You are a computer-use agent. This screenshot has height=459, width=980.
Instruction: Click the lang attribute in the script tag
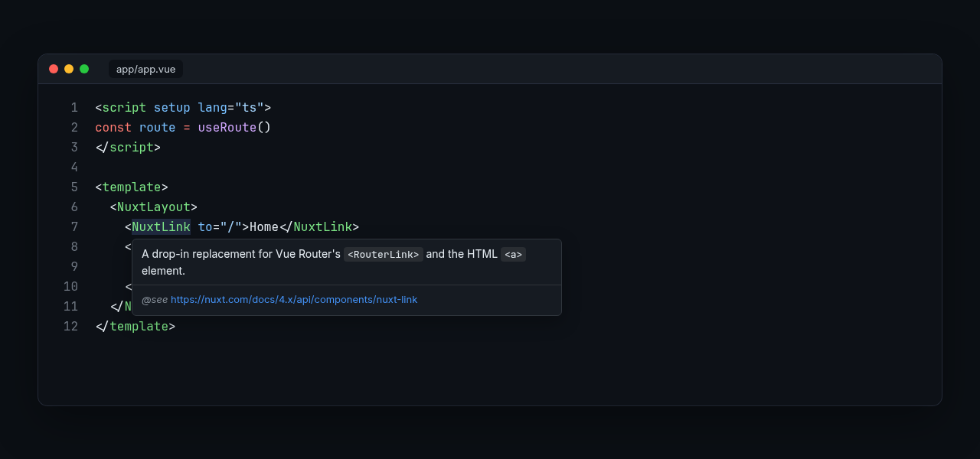point(213,107)
